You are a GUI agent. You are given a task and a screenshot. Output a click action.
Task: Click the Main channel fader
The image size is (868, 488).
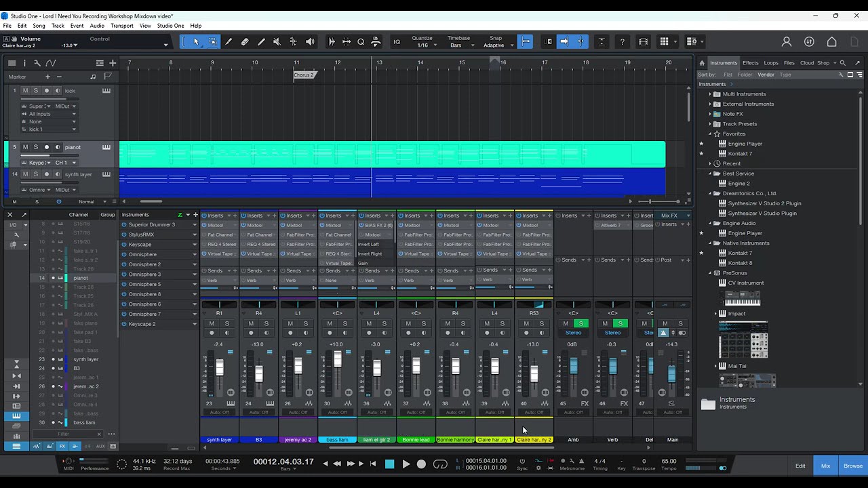[671, 374]
